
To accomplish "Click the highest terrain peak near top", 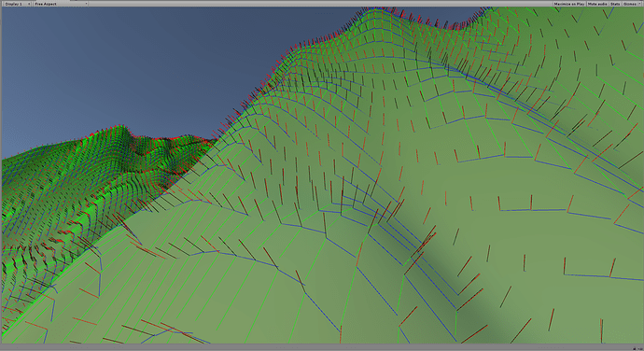I will click(x=376, y=10).
